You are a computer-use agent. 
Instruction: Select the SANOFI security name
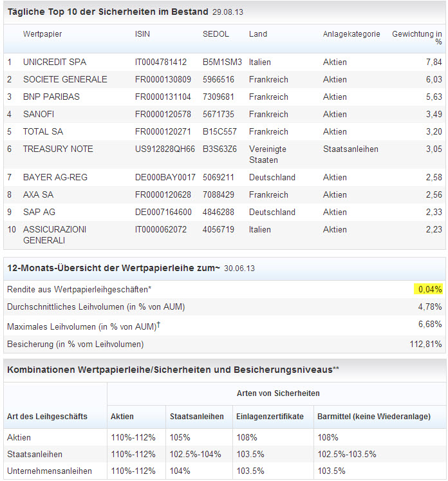pyautogui.click(x=39, y=115)
